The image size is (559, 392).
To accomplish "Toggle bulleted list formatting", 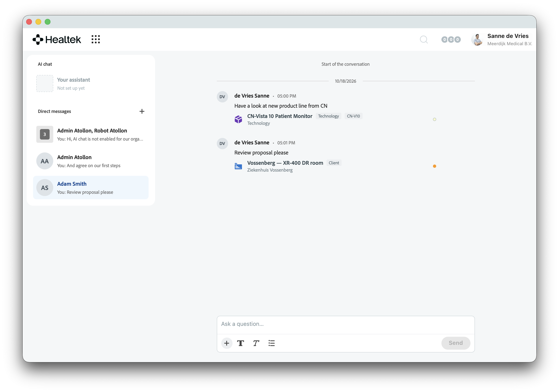I will pyautogui.click(x=271, y=343).
